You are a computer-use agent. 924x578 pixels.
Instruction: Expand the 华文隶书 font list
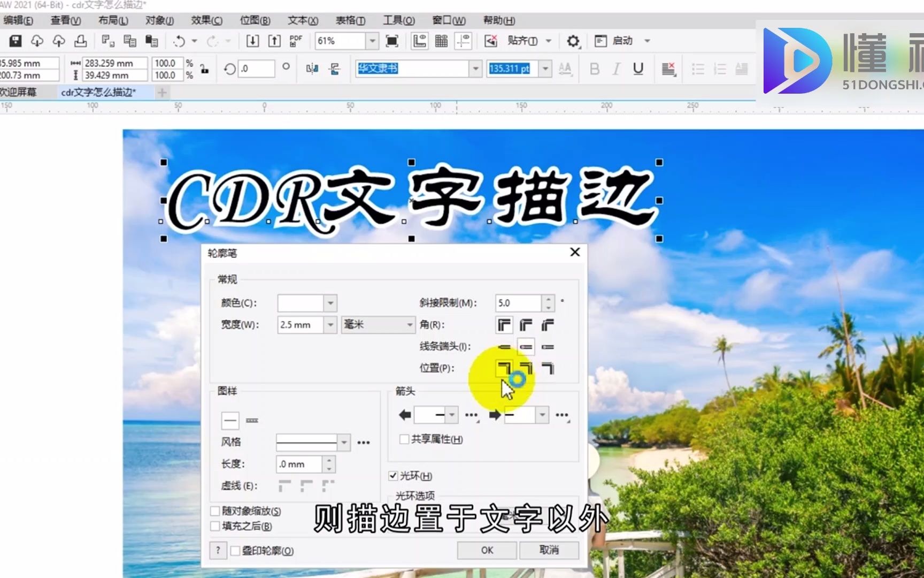[475, 69]
